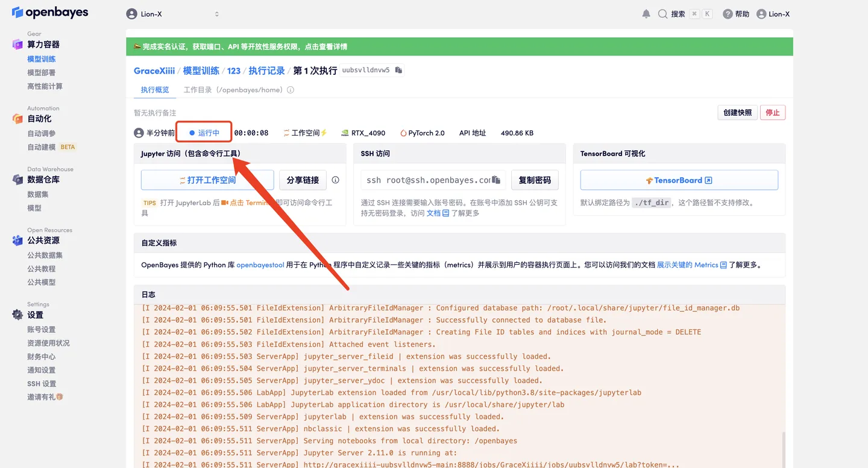
Task: Open TensorBoard visualization
Action: [678, 179]
